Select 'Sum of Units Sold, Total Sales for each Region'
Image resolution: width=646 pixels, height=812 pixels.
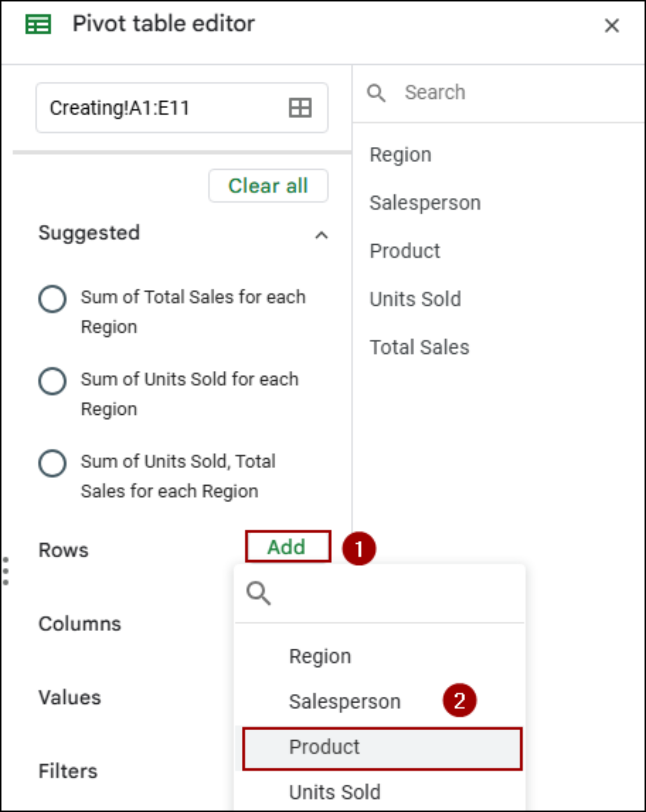pyautogui.click(x=53, y=463)
